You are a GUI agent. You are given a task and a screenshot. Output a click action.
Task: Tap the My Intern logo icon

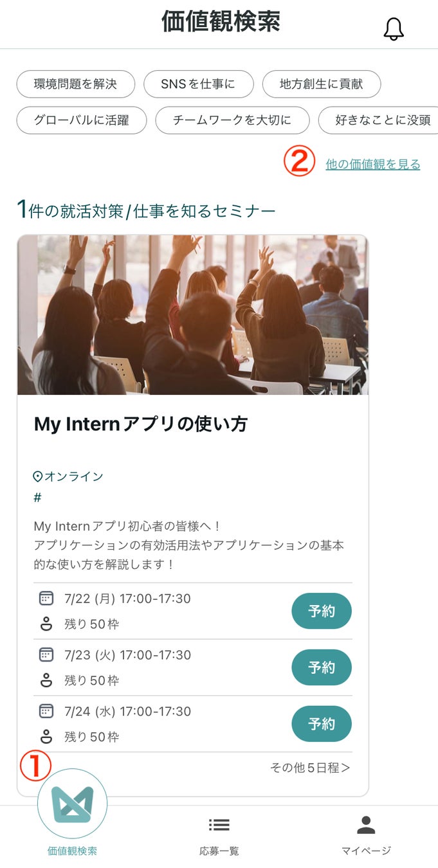point(73,804)
